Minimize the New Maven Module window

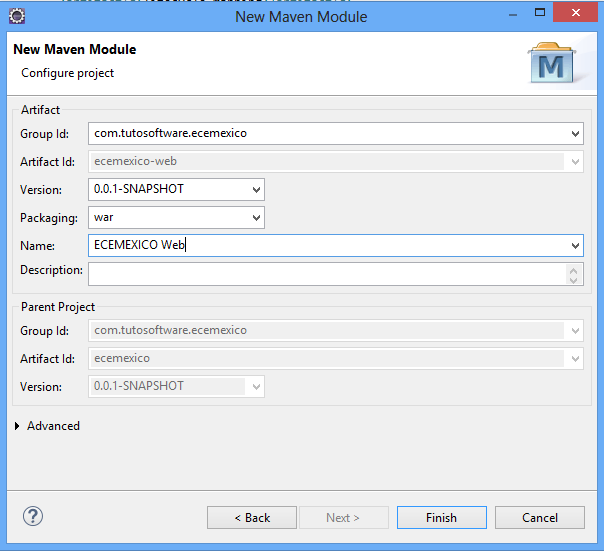point(513,14)
